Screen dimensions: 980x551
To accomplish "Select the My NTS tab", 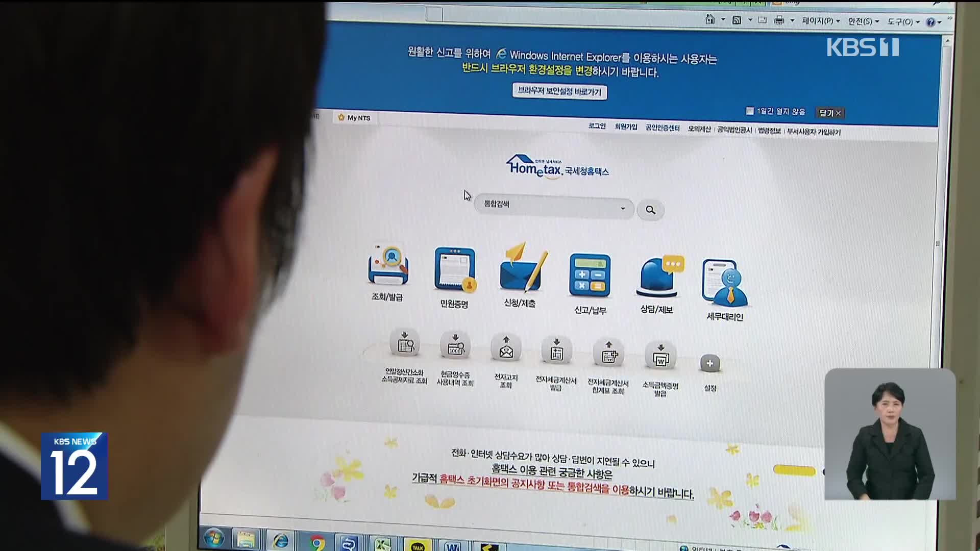I will pos(354,117).
